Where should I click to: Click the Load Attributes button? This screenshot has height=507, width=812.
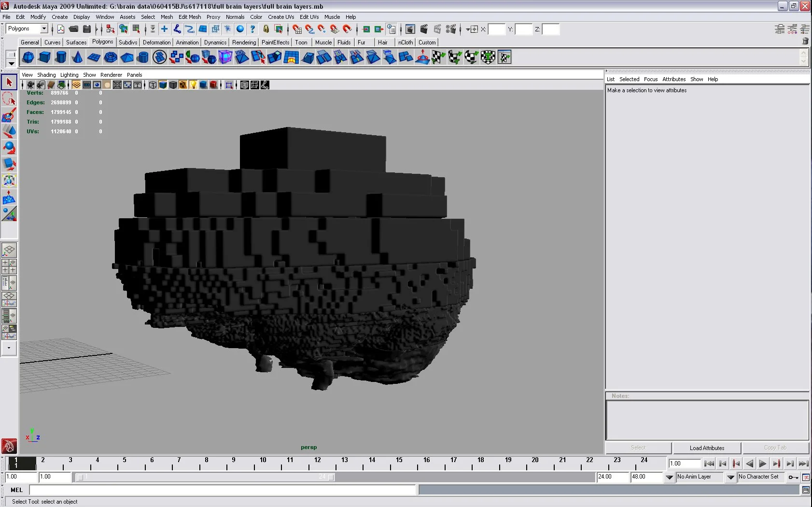707,448
